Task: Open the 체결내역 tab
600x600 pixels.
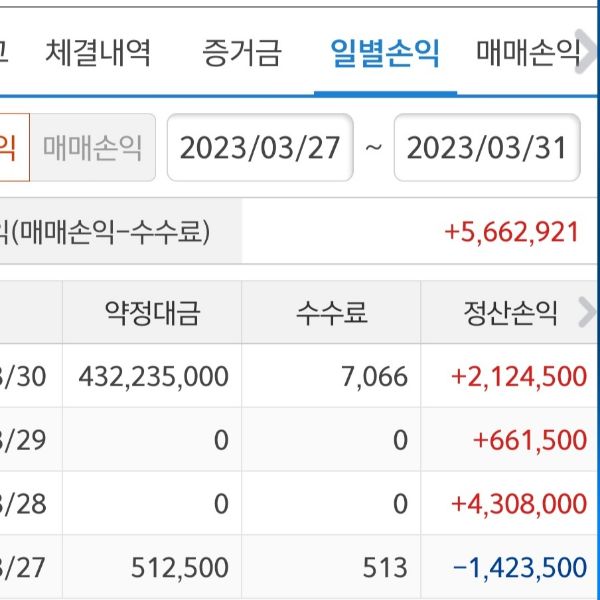Action: (98, 52)
